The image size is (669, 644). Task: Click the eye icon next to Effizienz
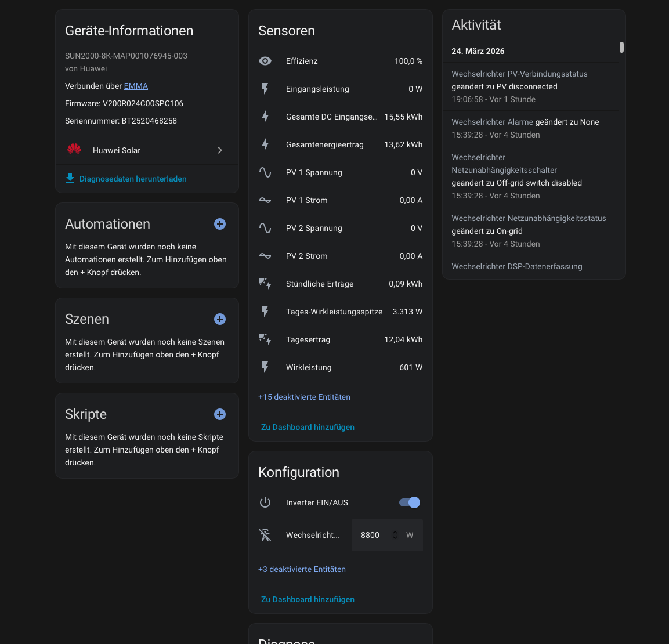click(265, 61)
